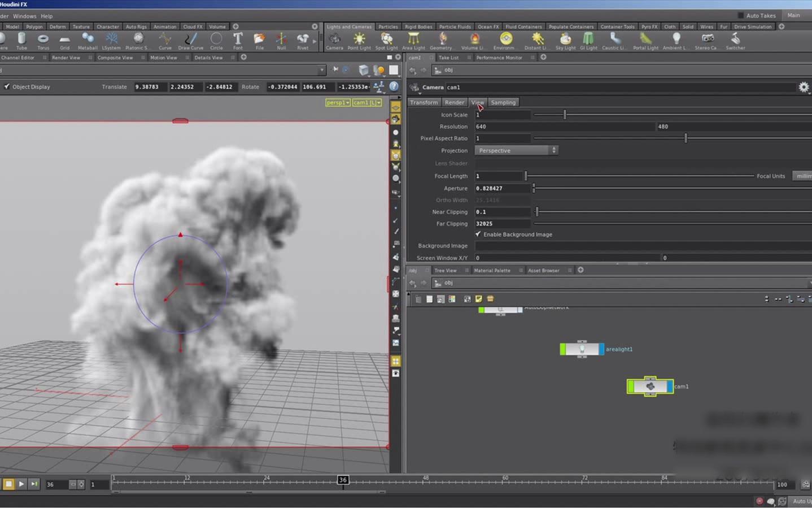
Task: Switch to the Transform parameter tab
Action: click(424, 102)
